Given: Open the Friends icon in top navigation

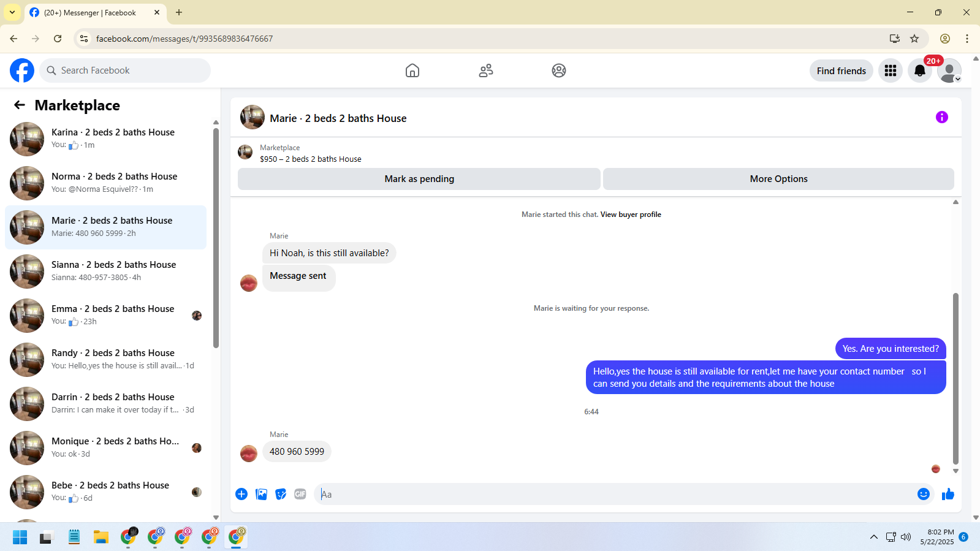Looking at the screenshot, I should [x=486, y=70].
